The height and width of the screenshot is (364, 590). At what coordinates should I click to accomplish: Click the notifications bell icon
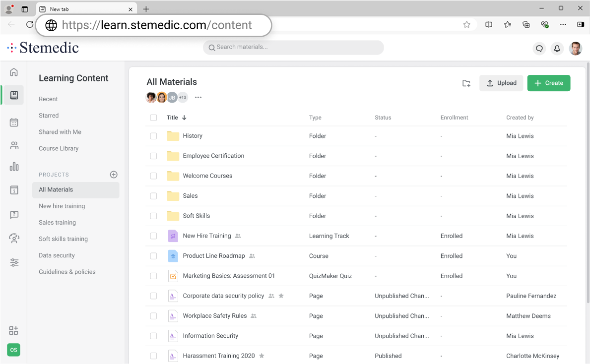pos(557,48)
